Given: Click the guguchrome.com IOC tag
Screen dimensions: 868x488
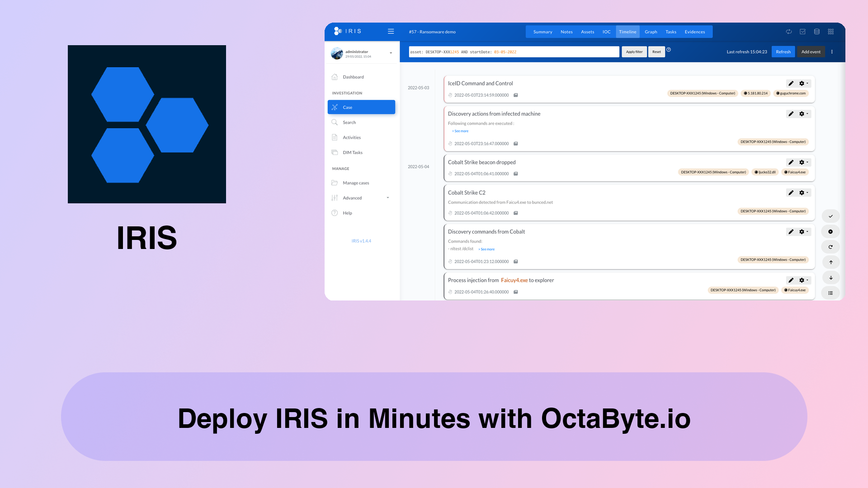Looking at the screenshot, I should (x=791, y=94).
